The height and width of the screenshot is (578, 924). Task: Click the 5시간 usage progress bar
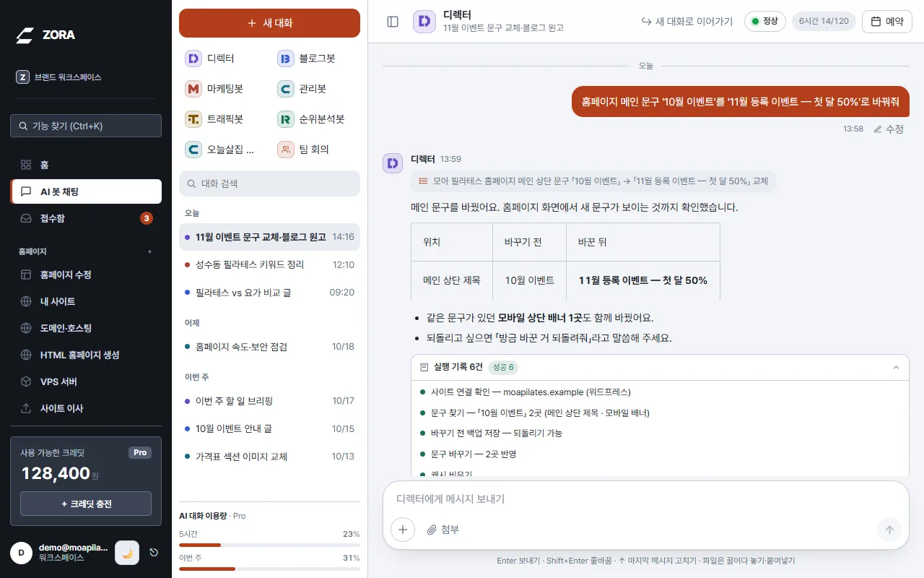tap(269, 545)
